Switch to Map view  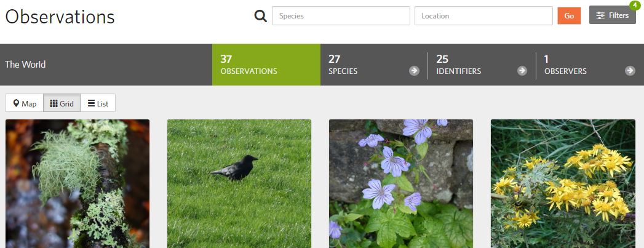pyautogui.click(x=24, y=103)
